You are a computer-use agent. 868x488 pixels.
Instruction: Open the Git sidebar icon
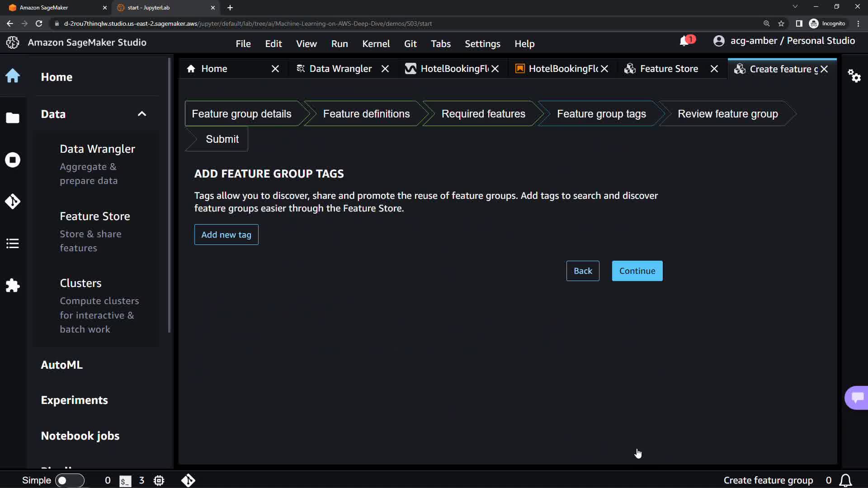(x=13, y=202)
